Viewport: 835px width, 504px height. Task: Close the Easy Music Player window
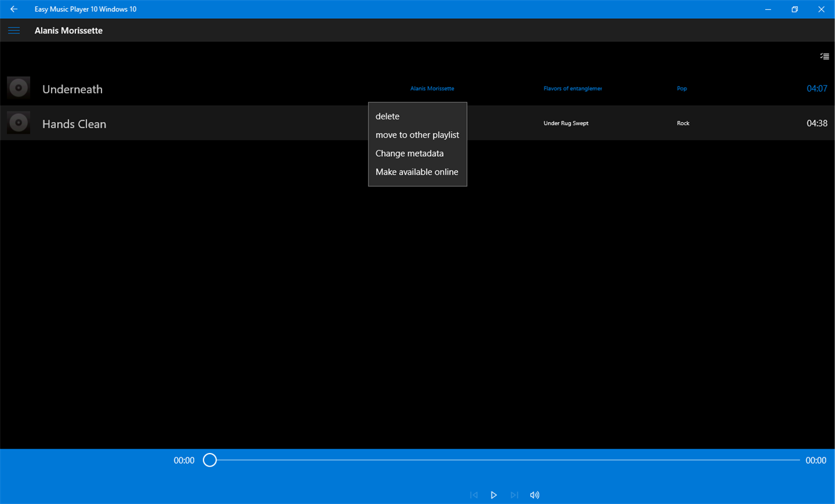(821, 9)
